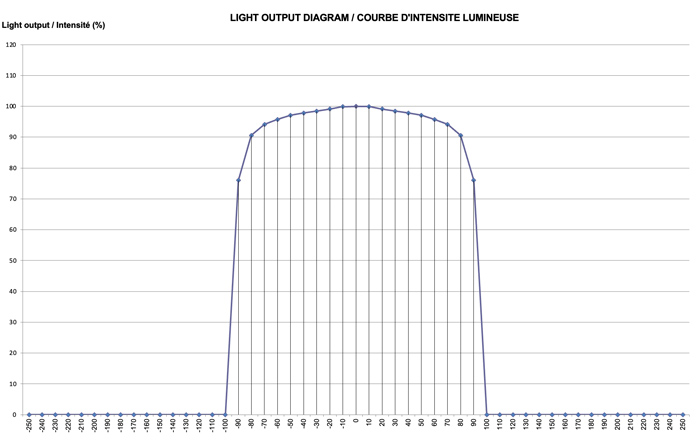Click the -50 label on the horizontal axis
Screen dimensions: 700x444
[x=291, y=424]
